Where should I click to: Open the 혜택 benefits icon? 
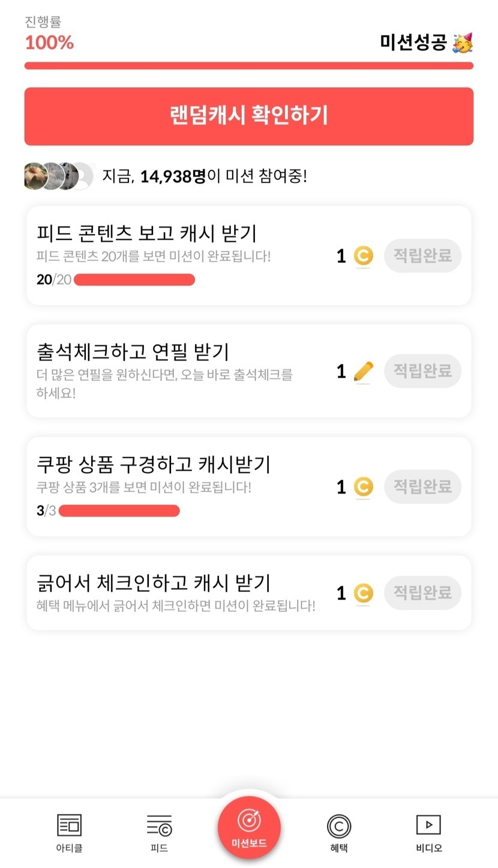[x=338, y=826]
